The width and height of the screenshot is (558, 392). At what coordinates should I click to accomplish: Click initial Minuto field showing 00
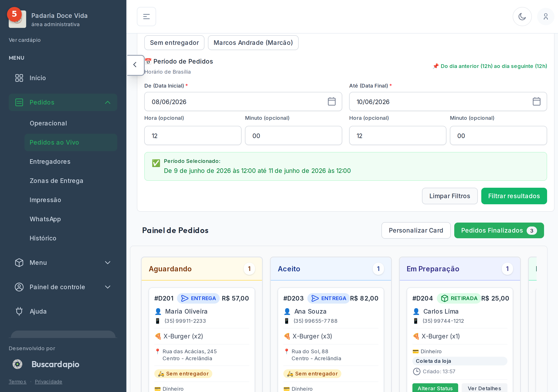[x=293, y=135]
